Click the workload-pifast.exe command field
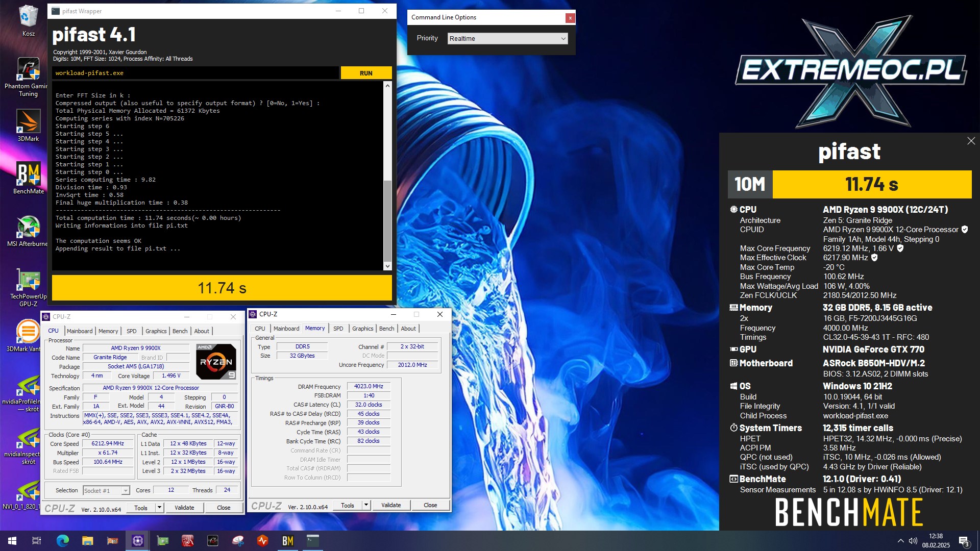This screenshot has width=980, height=551. point(195,73)
